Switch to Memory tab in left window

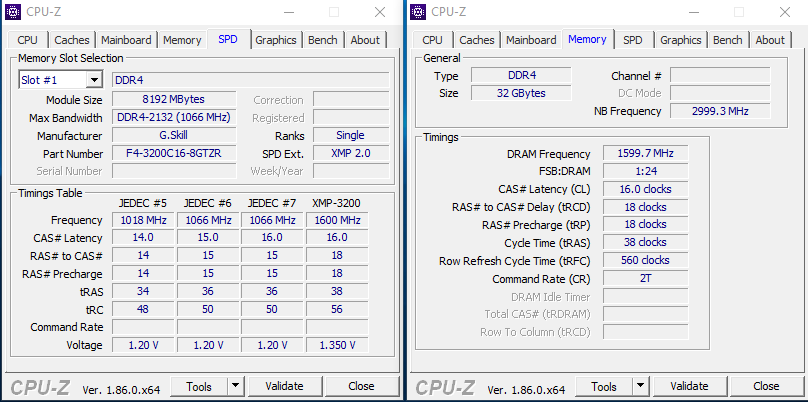(x=182, y=40)
